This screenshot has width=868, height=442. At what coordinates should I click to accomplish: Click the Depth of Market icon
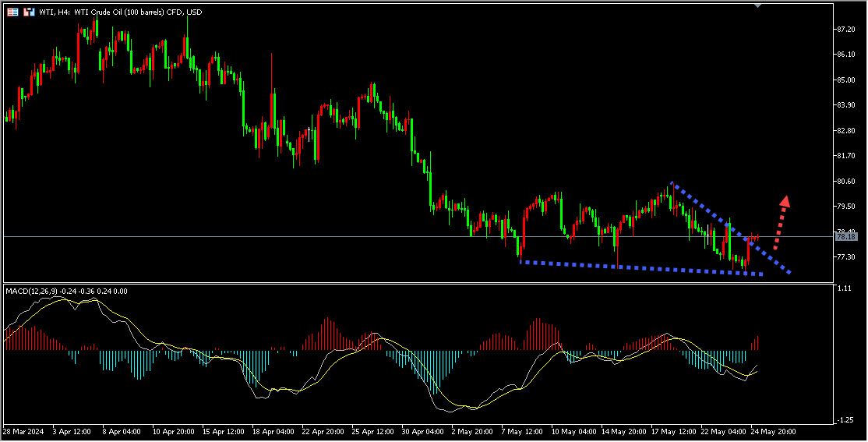12,12
